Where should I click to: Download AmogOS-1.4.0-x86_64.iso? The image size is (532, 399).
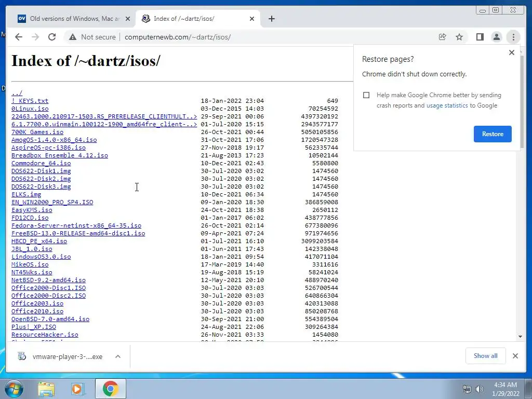pyautogui.click(x=54, y=140)
